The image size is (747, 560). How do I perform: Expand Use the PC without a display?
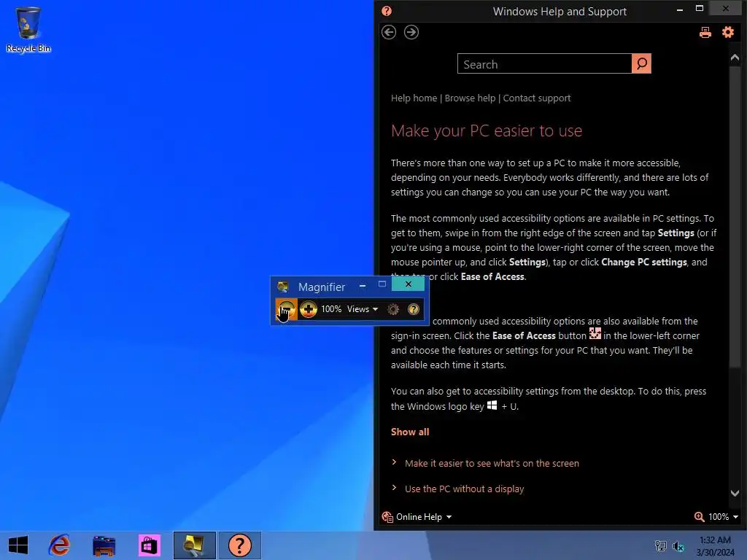pyautogui.click(x=465, y=489)
